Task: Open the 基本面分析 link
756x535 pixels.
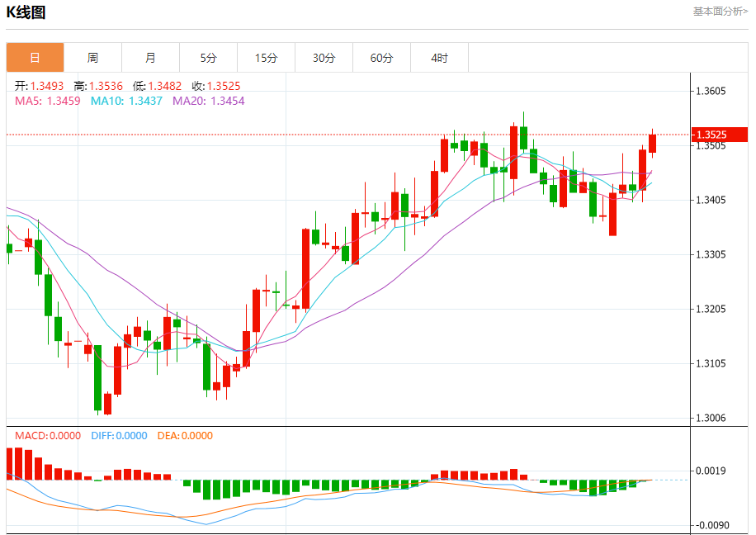Action: 720,12
